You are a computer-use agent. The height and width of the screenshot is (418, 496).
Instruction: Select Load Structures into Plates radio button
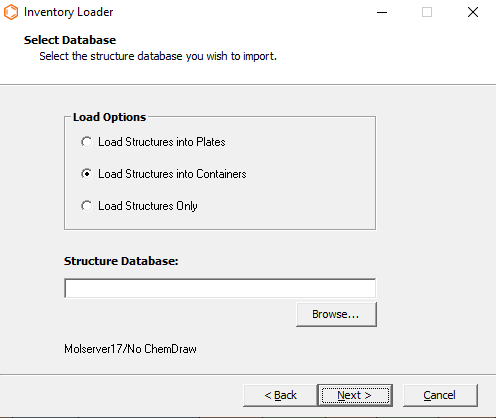(87, 142)
